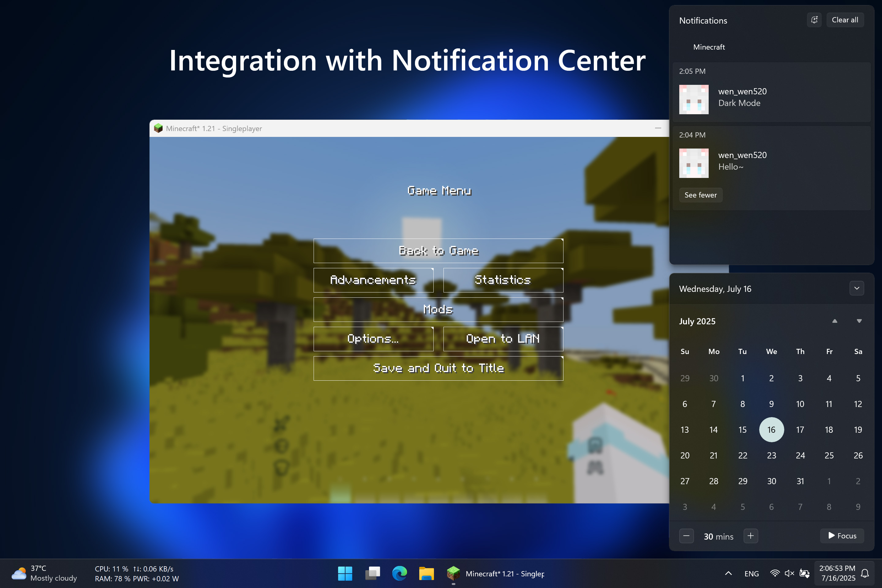Image resolution: width=882 pixels, height=588 pixels.
Task: Select July 17 in calendar
Action: [800, 430]
